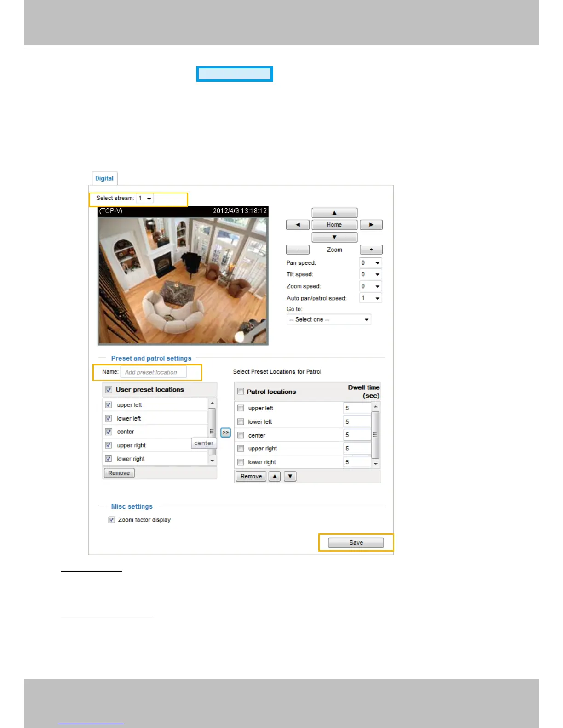Click the Save button

356,543
